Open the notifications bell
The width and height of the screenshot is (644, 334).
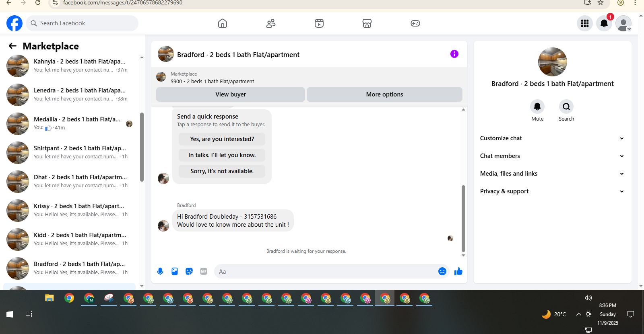coord(604,23)
